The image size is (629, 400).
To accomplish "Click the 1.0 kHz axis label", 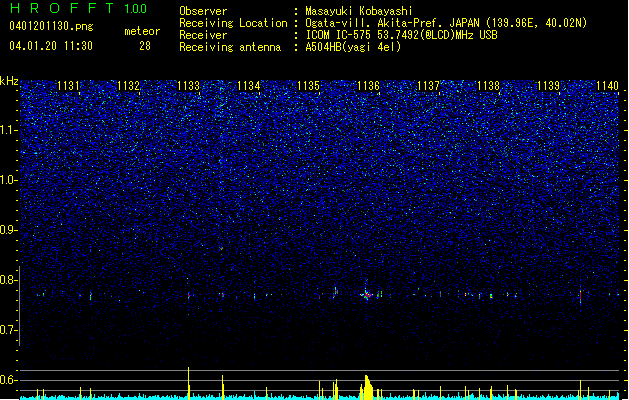I will 9,180.
